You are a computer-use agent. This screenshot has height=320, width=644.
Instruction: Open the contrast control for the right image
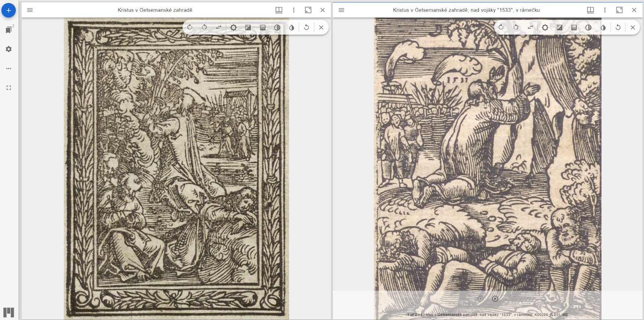click(559, 27)
